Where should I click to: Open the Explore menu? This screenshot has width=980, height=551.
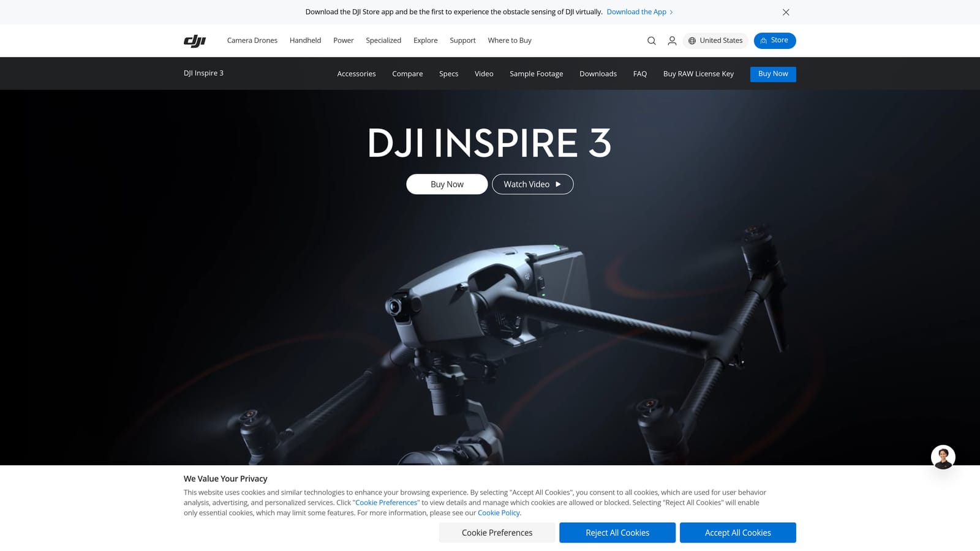(426, 40)
